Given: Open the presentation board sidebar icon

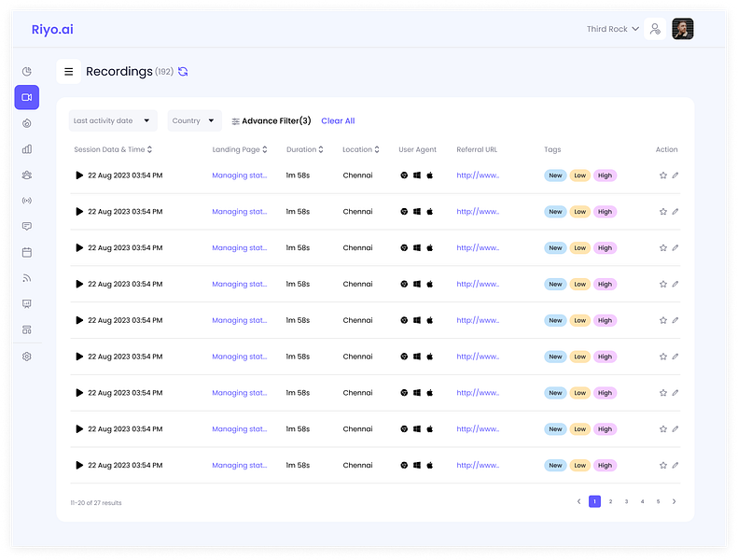Looking at the screenshot, I should tap(27, 304).
